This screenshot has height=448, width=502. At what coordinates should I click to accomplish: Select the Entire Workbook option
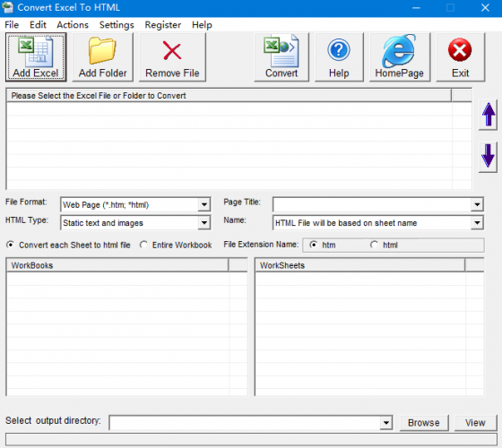click(176, 246)
